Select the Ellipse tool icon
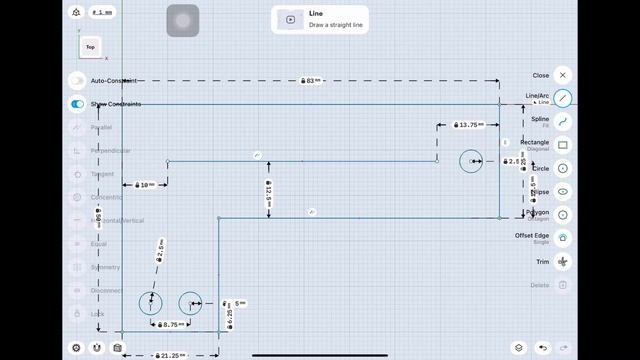Viewport: 640px width, 360px height. [562, 191]
